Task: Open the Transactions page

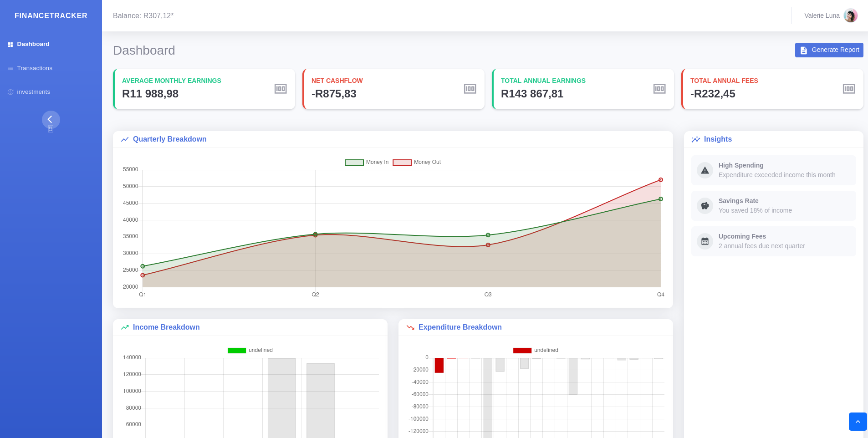Action: tap(35, 68)
